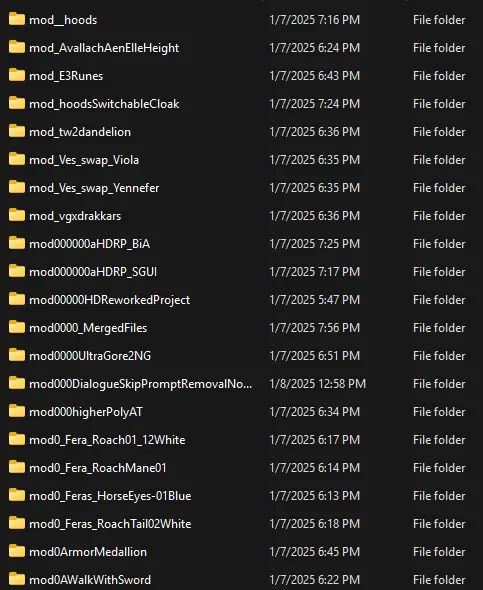Viewport: 483px width, 590px height.
Task: Click the mod0000_MergedFiles name
Action: coord(88,328)
